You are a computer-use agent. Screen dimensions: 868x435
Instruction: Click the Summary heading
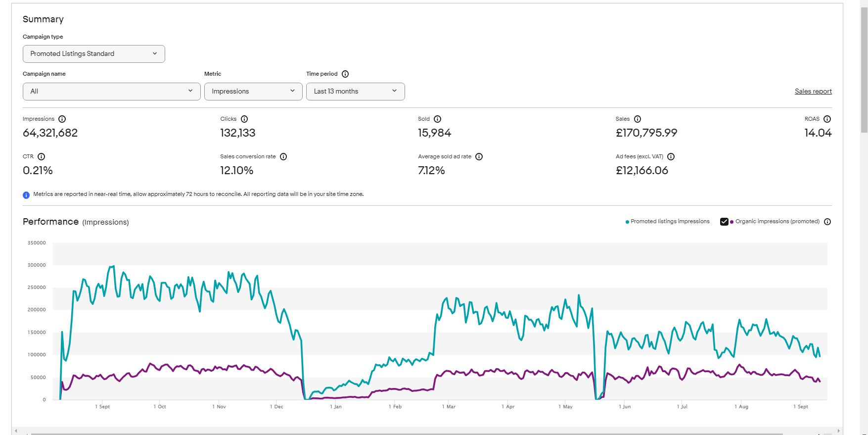click(43, 19)
